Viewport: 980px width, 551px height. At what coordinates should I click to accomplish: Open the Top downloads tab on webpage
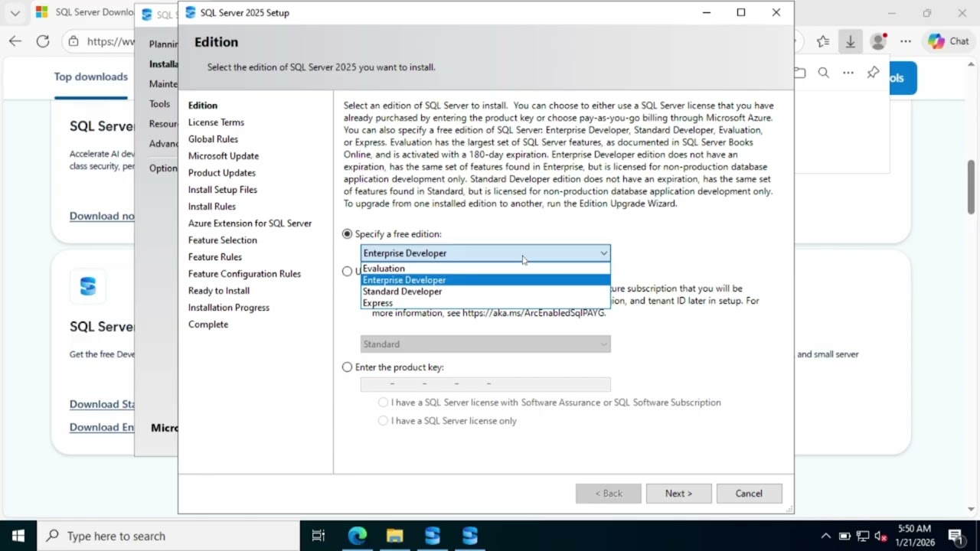tap(90, 77)
